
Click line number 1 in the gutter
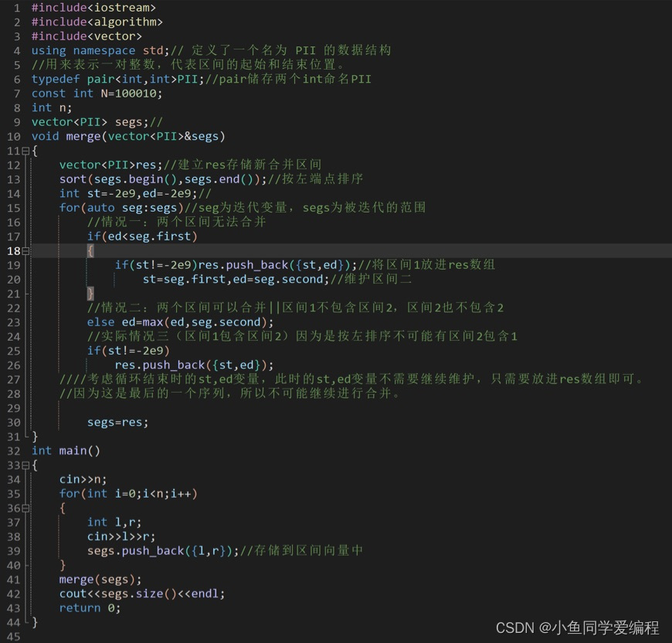tap(17, 9)
